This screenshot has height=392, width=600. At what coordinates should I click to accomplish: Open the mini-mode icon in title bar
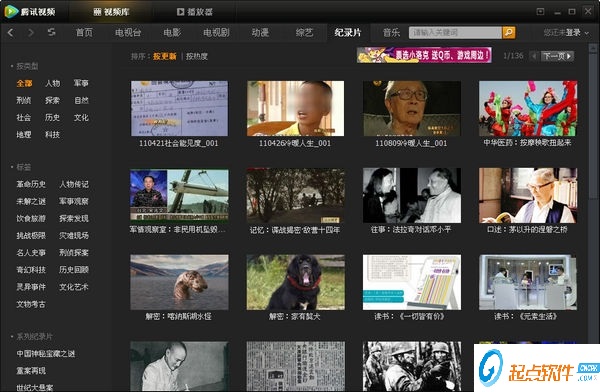[x=540, y=11]
